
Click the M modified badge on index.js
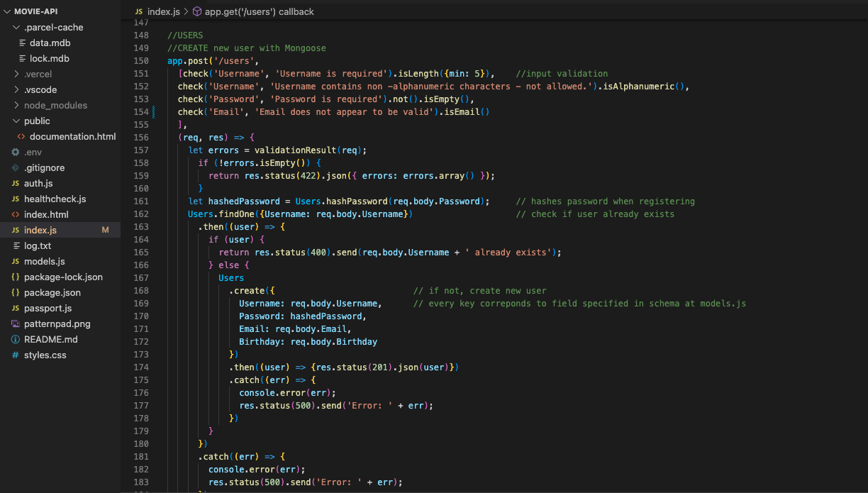(105, 231)
